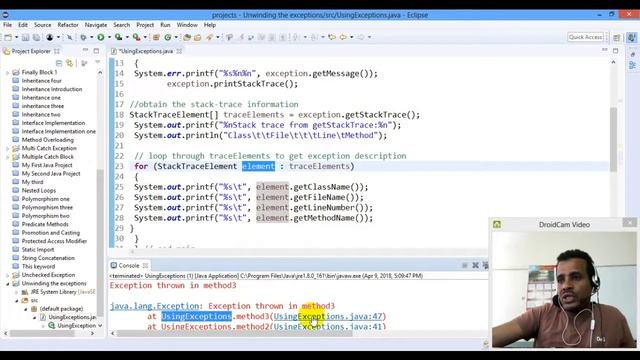The height and width of the screenshot is (360, 640).
Task: Select the Project Explorer tab
Action: [x=31, y=51]
